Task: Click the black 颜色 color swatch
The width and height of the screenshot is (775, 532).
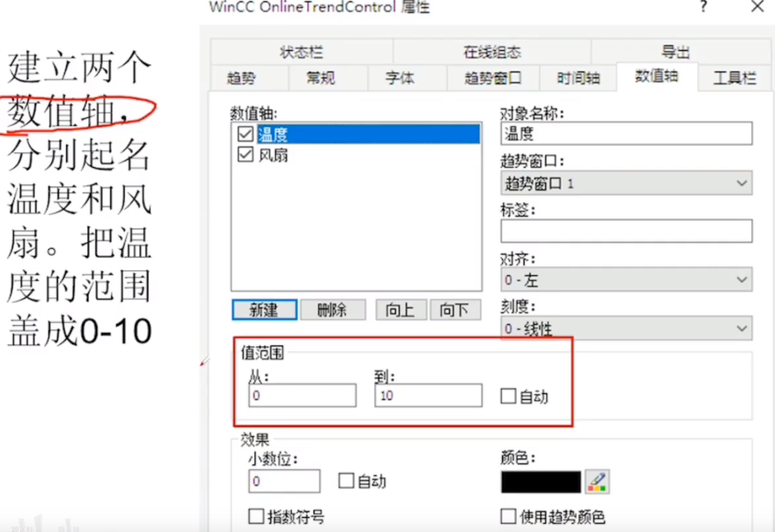Action: [x=541, y=481]
